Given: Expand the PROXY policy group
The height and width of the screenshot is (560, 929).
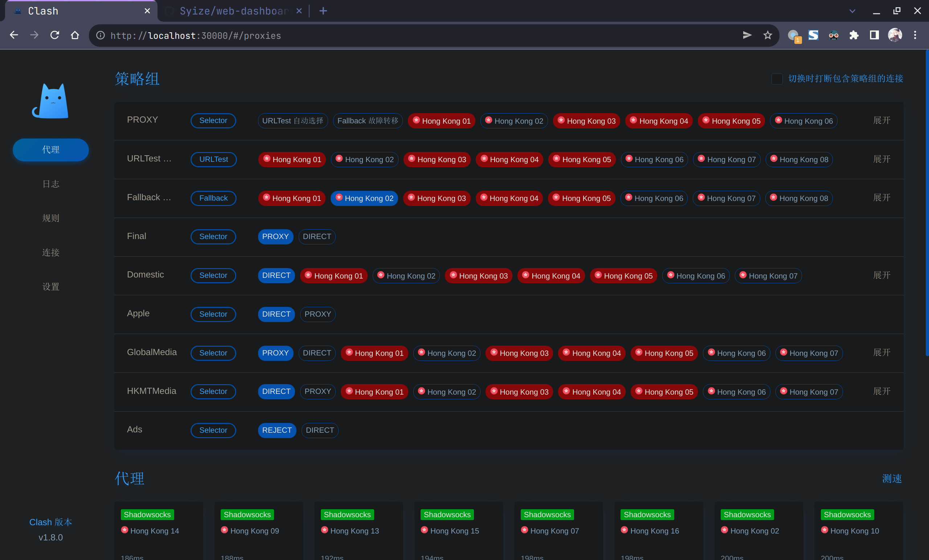Looking at the screenshot, I should [881, 120].
